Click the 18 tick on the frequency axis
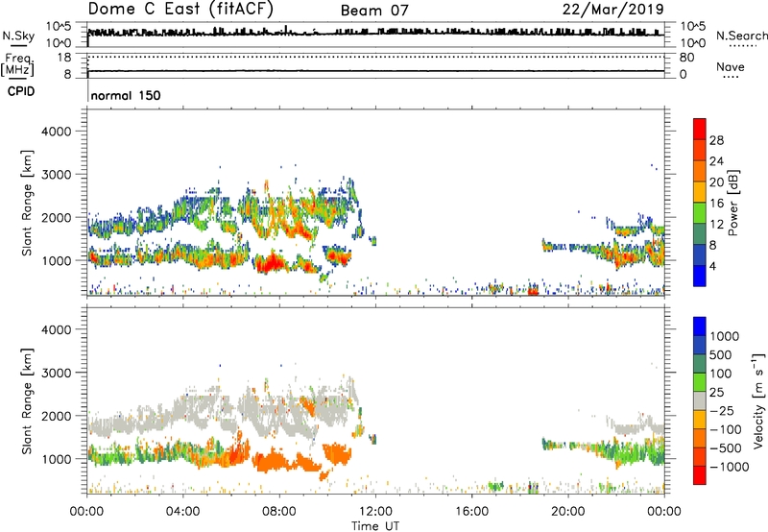 (64, 58)
